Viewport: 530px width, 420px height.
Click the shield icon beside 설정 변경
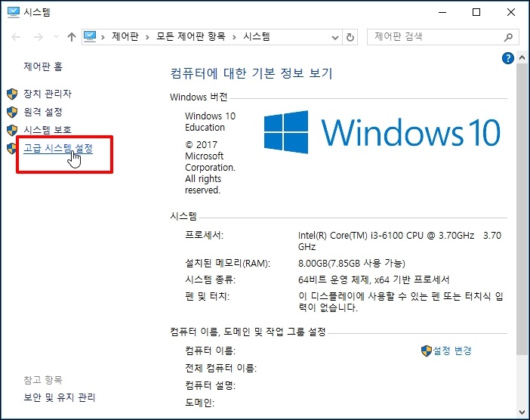[x=427, y=351]
